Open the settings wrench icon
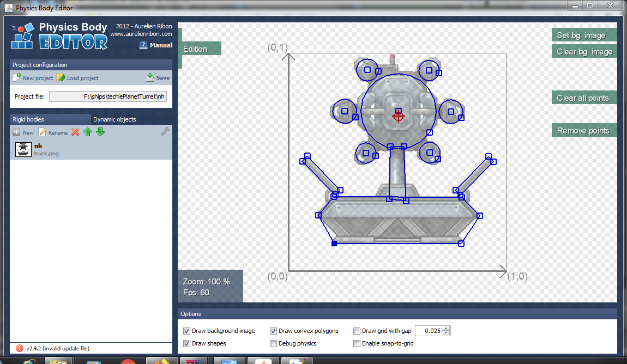 pyautogui.click(x=165, y=131)
